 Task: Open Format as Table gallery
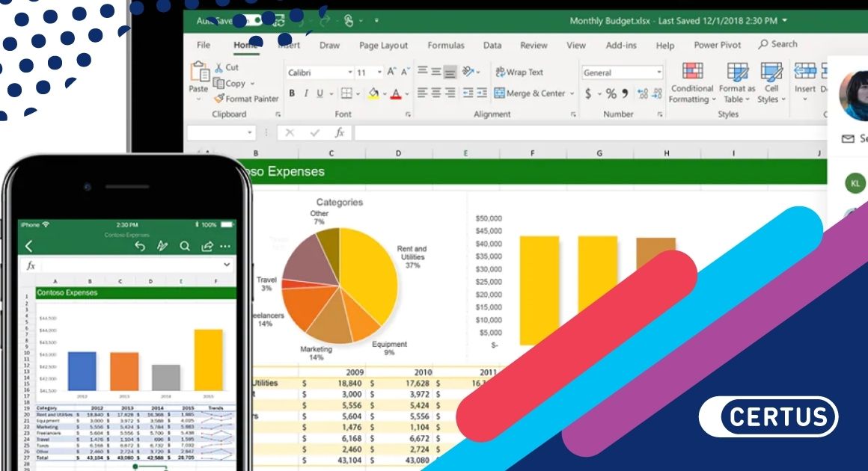[x=737, y=83]
